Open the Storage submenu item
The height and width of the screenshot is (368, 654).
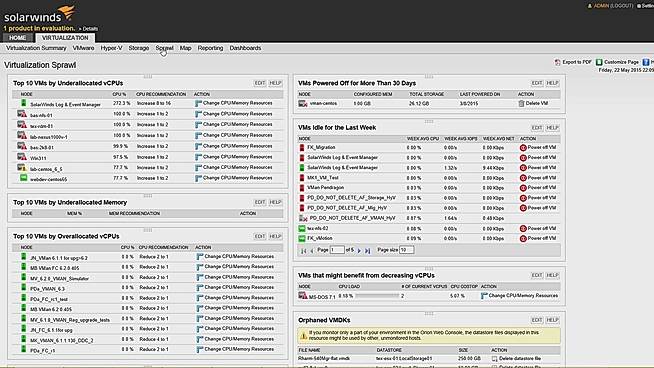(x=139, y=48)
